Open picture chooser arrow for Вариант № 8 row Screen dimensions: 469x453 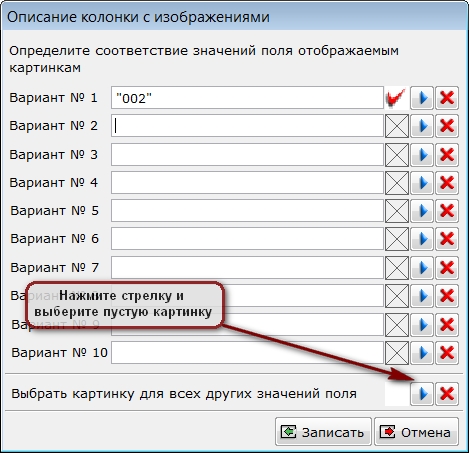point(422,296)
